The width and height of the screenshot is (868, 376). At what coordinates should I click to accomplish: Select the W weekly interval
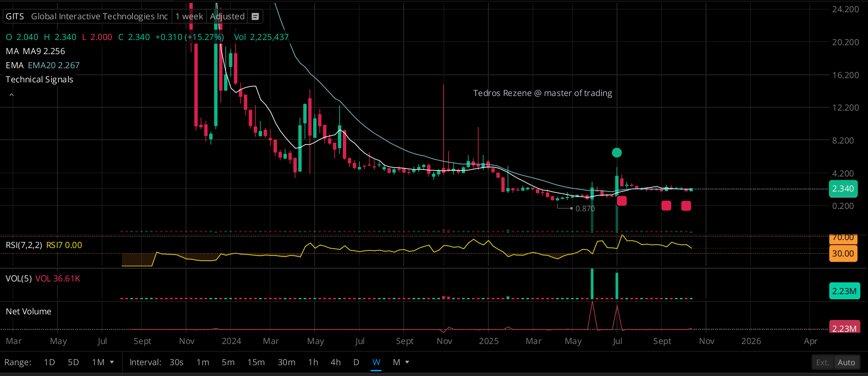pos(376,362)
